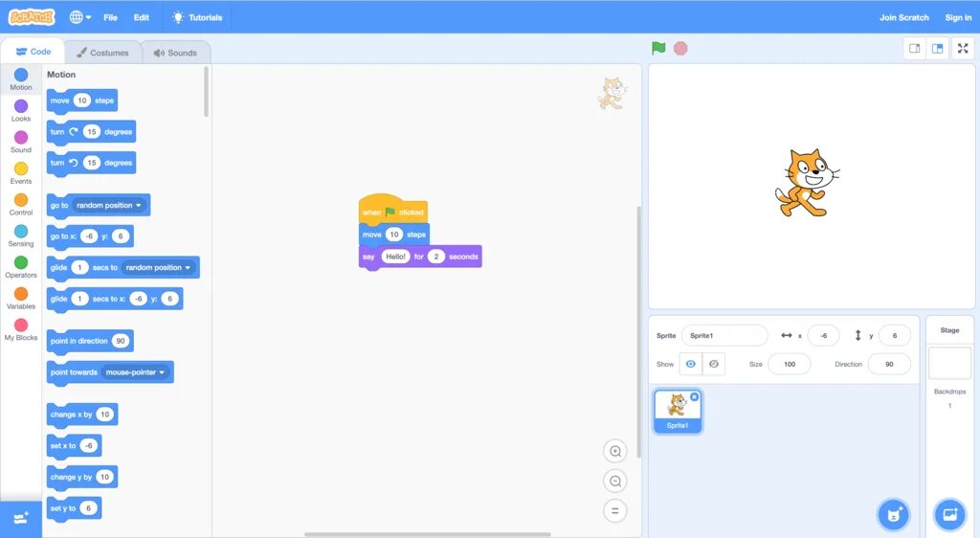Click workspace horizontal scrollbar
Screen dimensions: 980x538
tap(428, 534)
